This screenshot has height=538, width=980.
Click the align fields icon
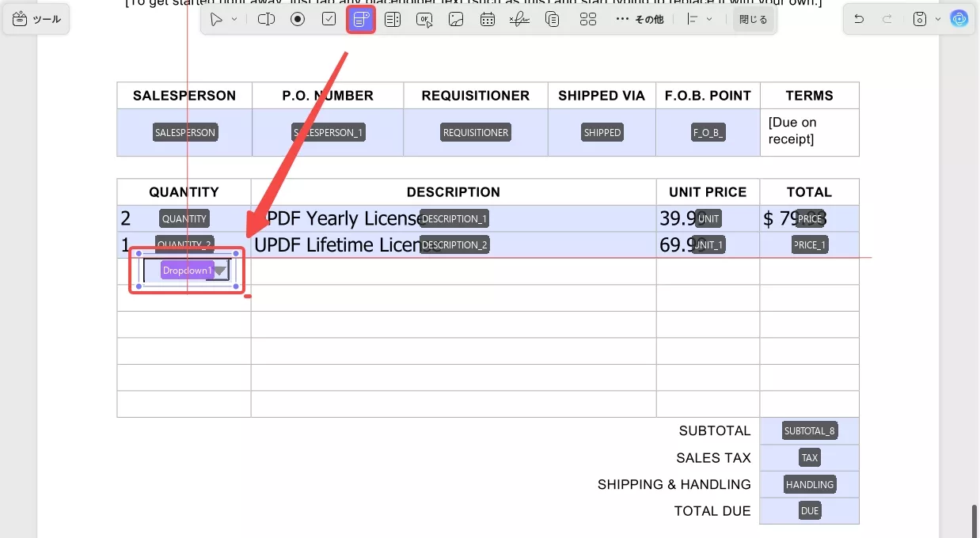tap(692, 19)
